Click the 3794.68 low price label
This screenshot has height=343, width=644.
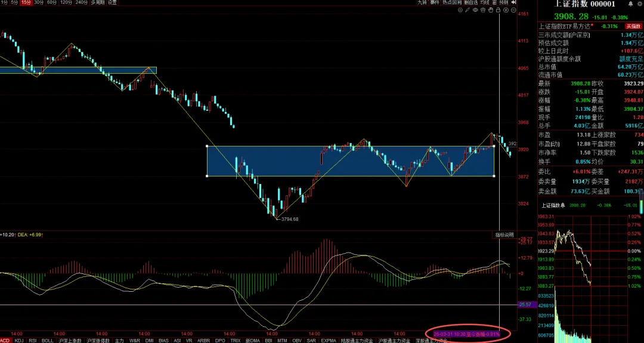click(290, 219)
